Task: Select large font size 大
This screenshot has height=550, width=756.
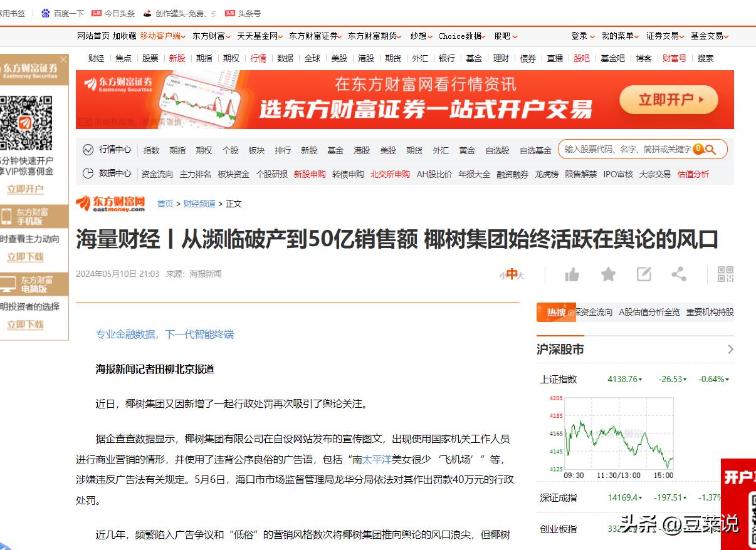Action: (521, 275)
